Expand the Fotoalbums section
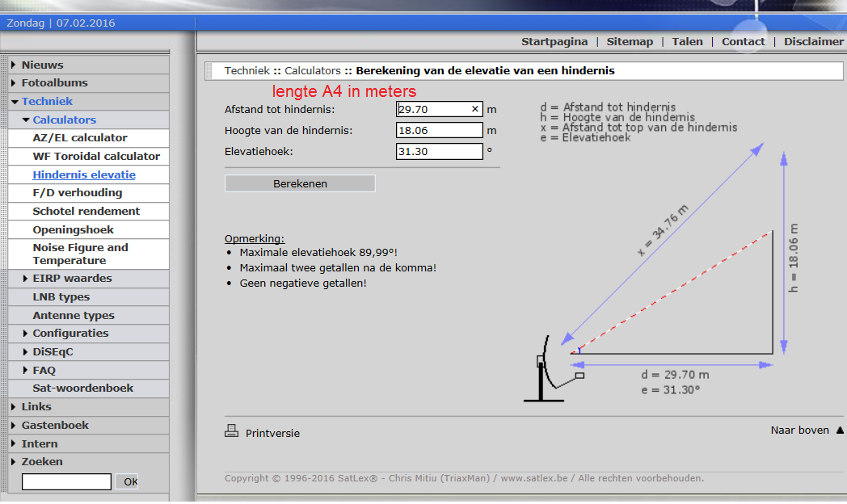Viewport: 847px width, 504px height. 54,82
